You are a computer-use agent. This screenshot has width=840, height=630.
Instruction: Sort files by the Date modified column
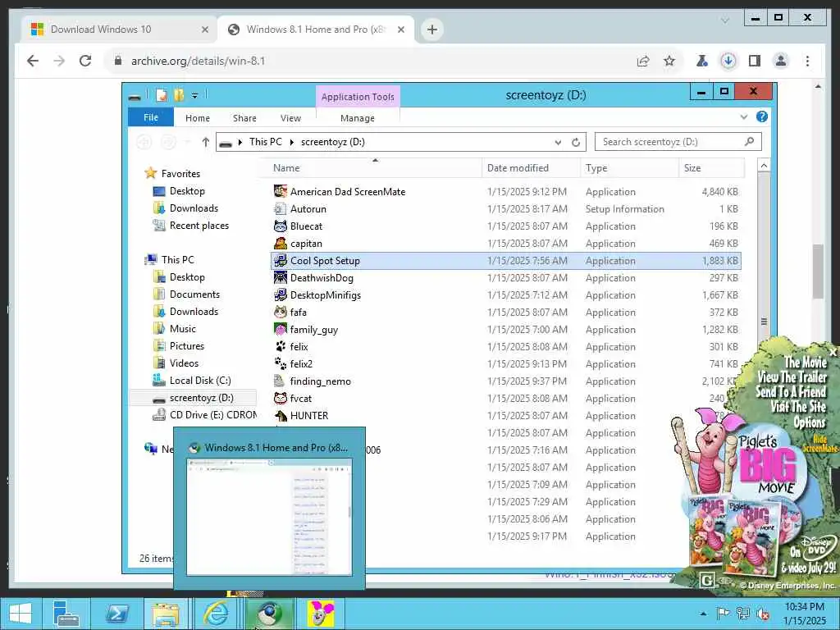point(531,167)
